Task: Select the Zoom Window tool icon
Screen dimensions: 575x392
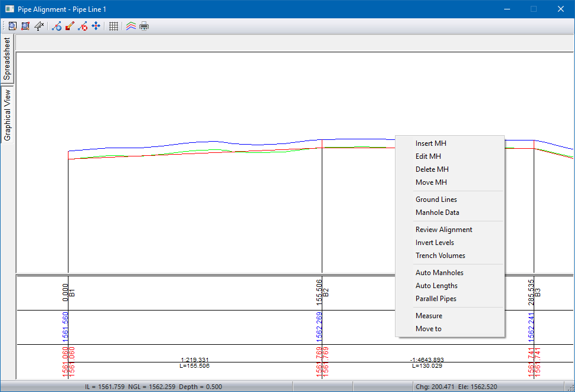Action: tap(25, 26)
